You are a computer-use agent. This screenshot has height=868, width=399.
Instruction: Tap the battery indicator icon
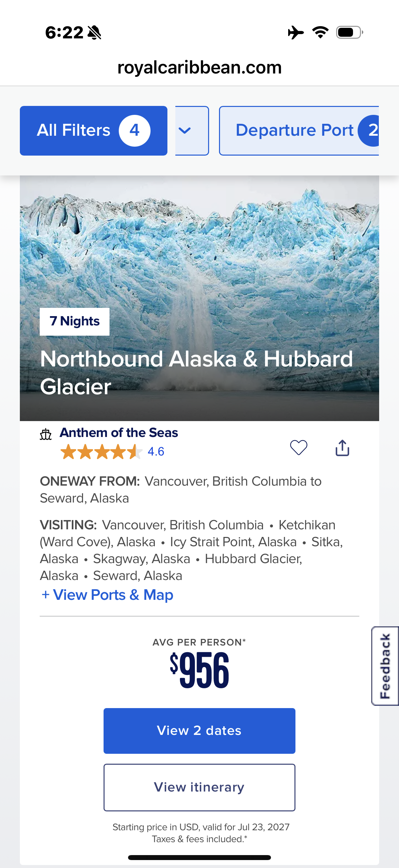(x=349, y=33)
